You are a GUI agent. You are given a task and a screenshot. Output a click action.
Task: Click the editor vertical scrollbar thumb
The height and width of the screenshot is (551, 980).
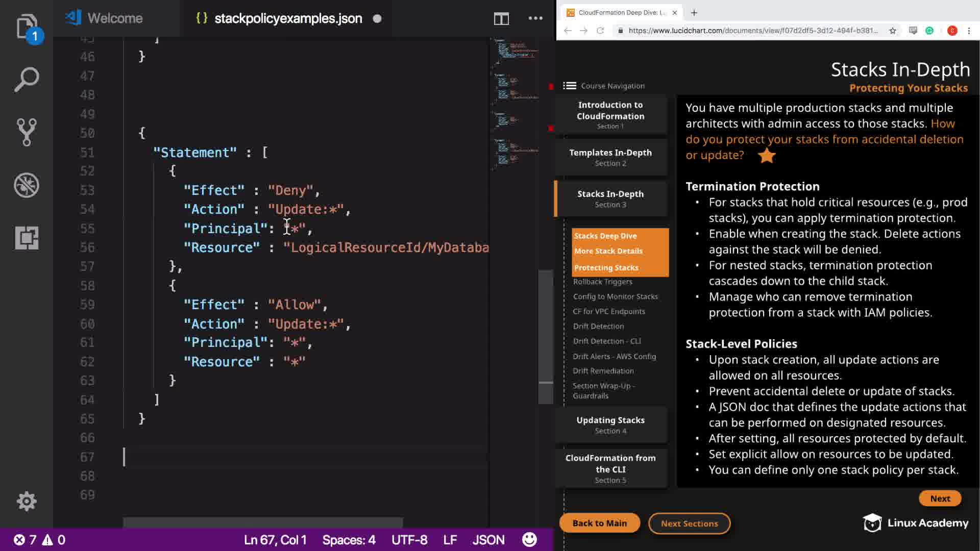point(546,337)
